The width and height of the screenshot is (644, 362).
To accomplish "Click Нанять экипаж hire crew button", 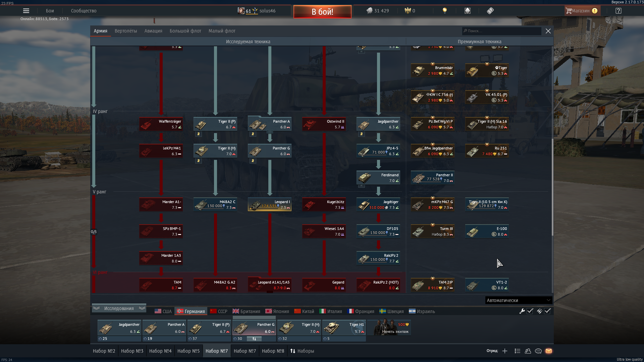I will (389, 327).
